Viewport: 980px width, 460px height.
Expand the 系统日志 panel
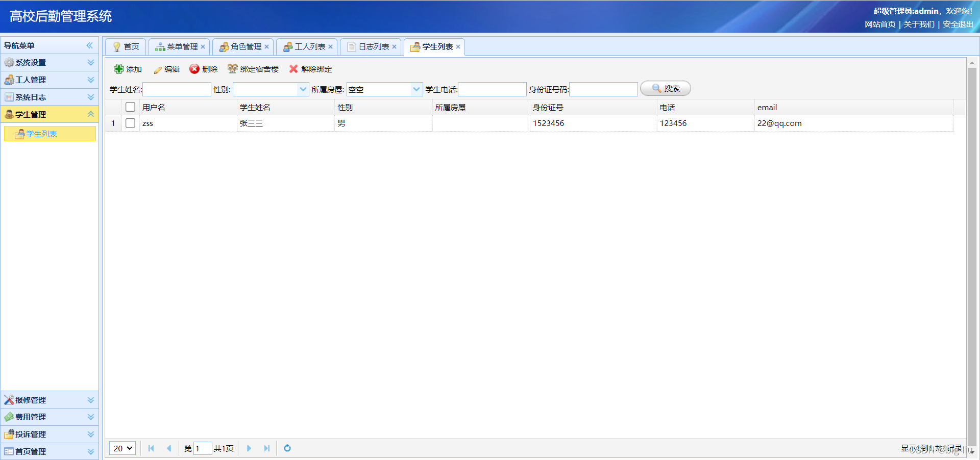[x=91, y=97]
